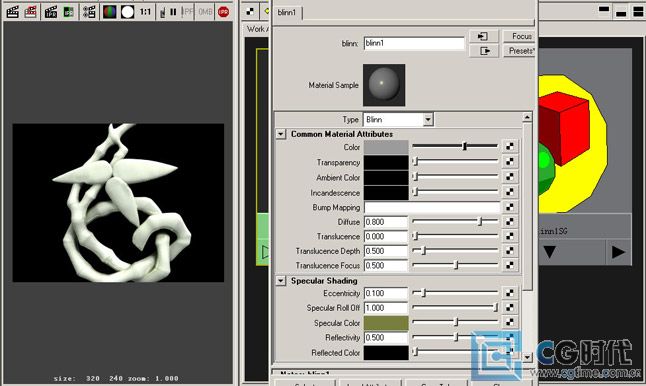This screenshot has width=646, height=386.
Task: Click the Translucence map checker button
Action: coord(510,236)
